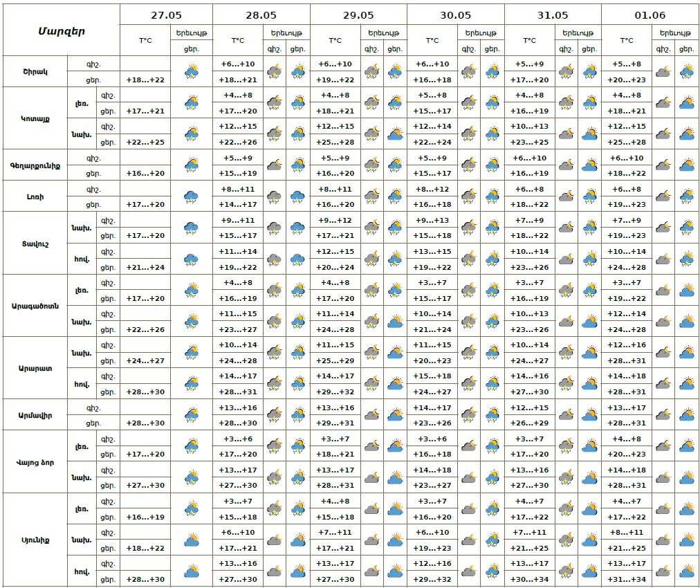This screenshot has height=588, width=700.
Task: Click Շիրակ daytime weather icon for 27.05
Action: pyautogui.click(x=192, y=71)
